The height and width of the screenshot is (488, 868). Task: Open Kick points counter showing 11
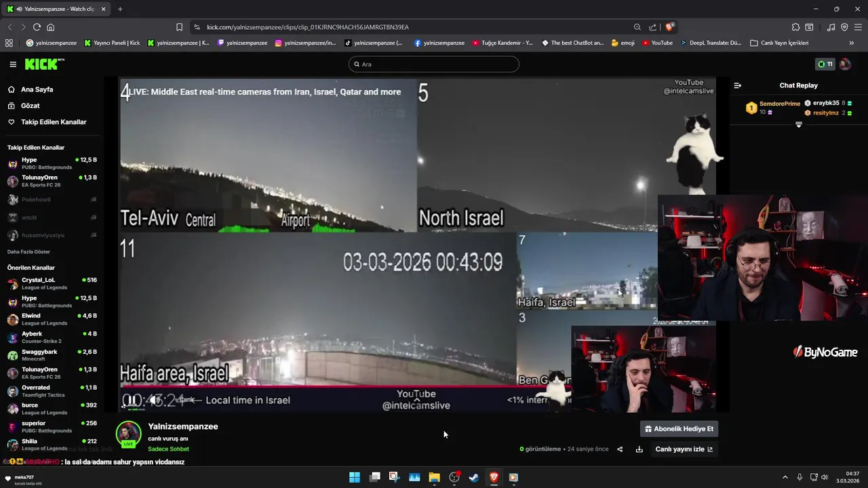pos(825,64)
